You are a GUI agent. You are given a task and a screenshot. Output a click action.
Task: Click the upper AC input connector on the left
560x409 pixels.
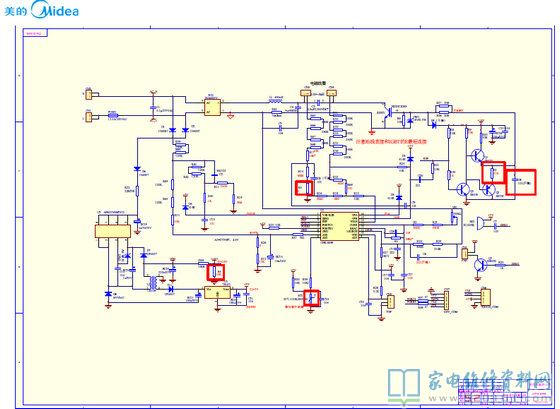tap(88, 95)
